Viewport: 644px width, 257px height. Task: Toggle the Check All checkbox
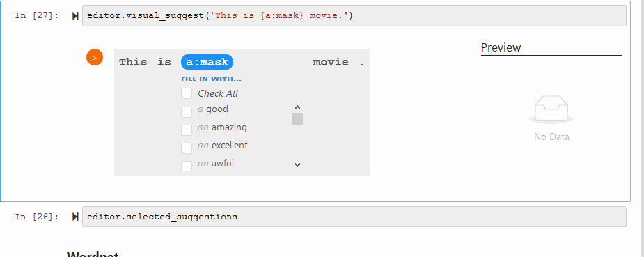click(187, 93)
